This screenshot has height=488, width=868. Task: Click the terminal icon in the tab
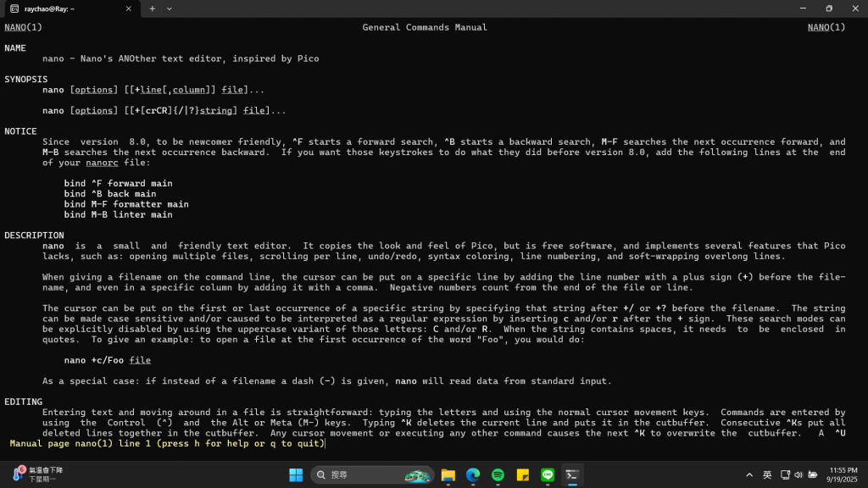click(14, 8)
